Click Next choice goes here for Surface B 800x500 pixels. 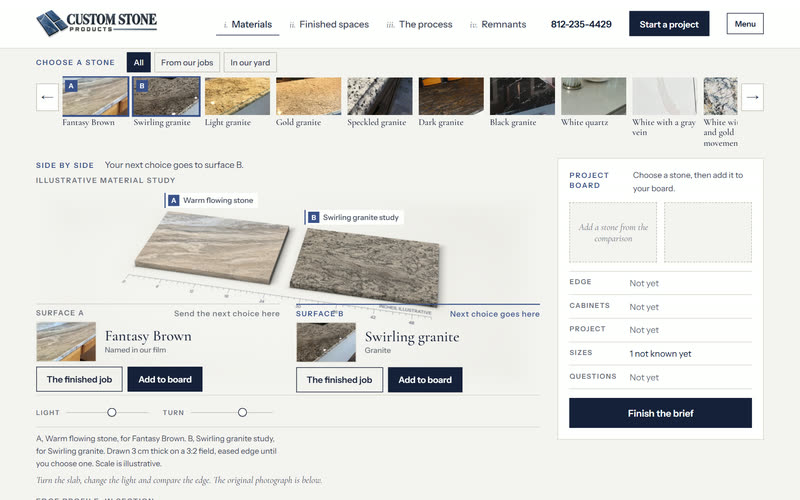coord(494,314)
